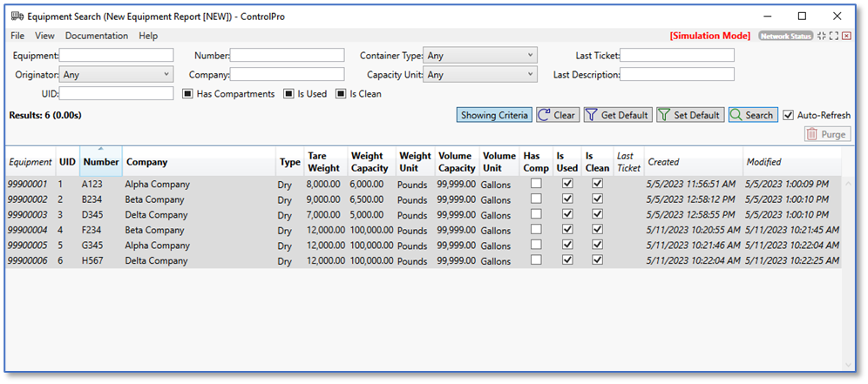This screenshot has height=384, width=868.
Task: Click the Get Default filter button
Action: (x=617, y=115)
